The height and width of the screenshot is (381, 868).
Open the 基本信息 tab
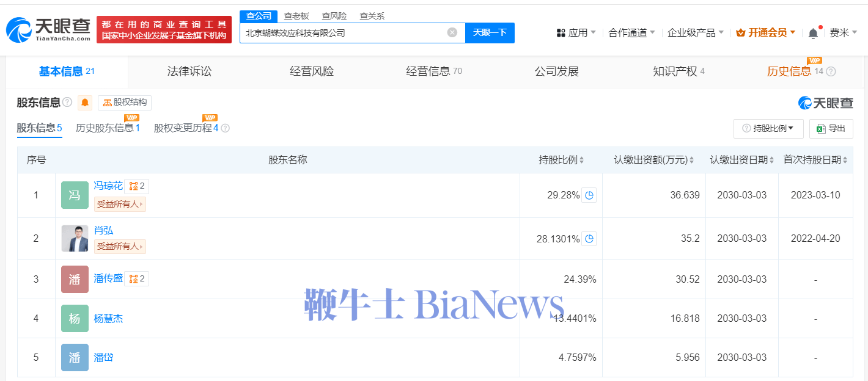pos(67,71)
